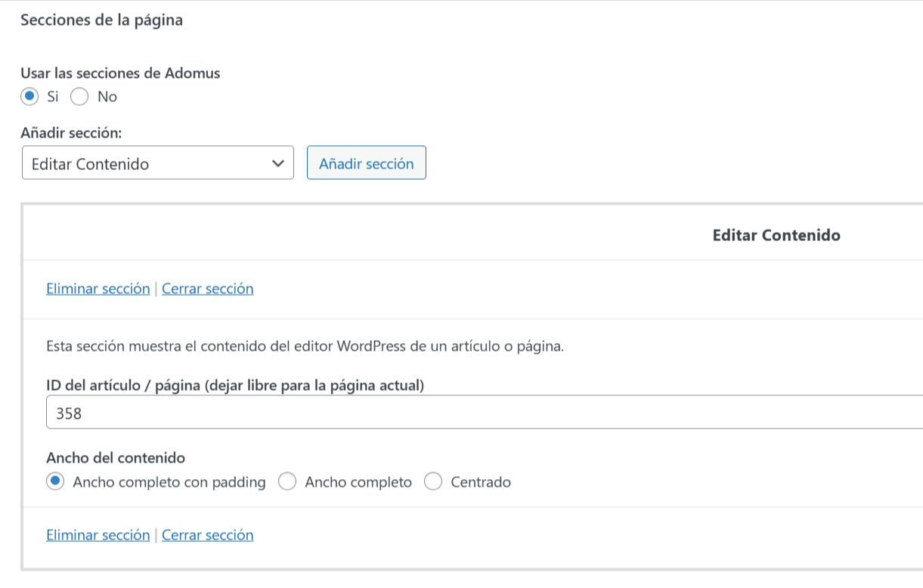Click the "ID del artículo / página" field label
The image size is (923, 588).
coord(235,385)
